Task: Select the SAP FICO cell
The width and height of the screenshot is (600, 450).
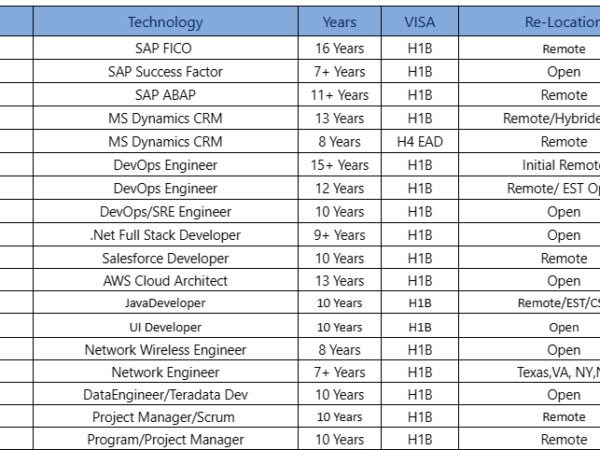Action: [x=165, y=48]
